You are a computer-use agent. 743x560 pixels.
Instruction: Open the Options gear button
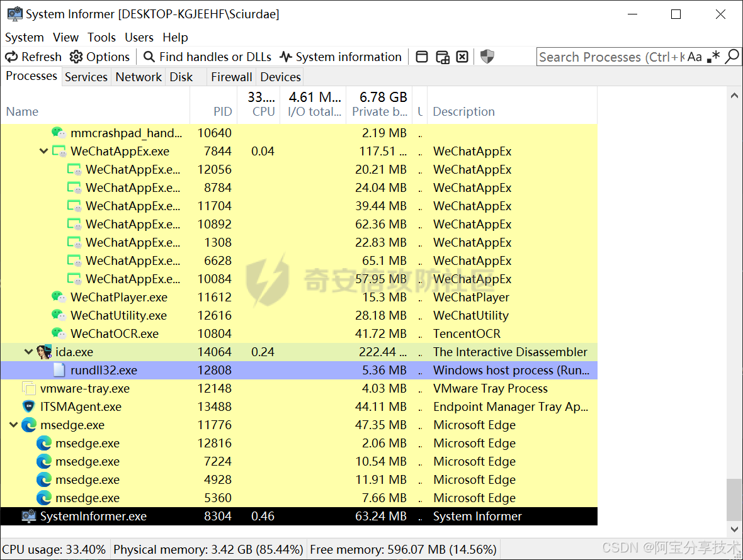point(99,57)
